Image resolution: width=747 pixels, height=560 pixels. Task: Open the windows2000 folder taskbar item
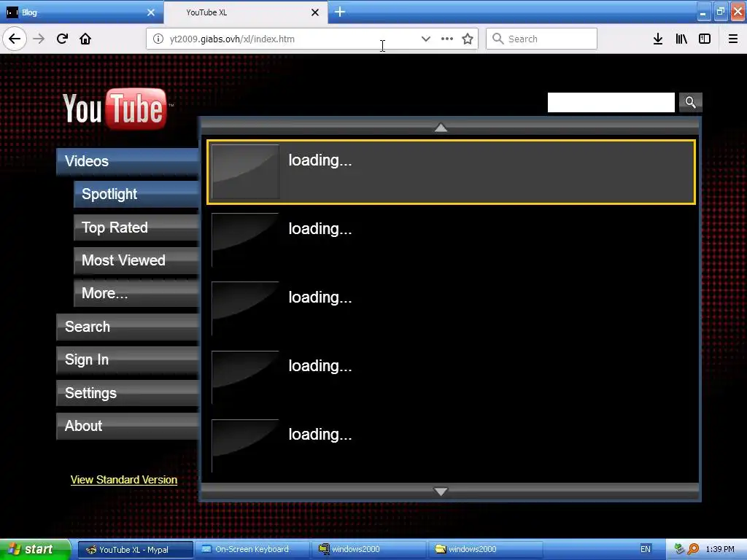(485, 550)
